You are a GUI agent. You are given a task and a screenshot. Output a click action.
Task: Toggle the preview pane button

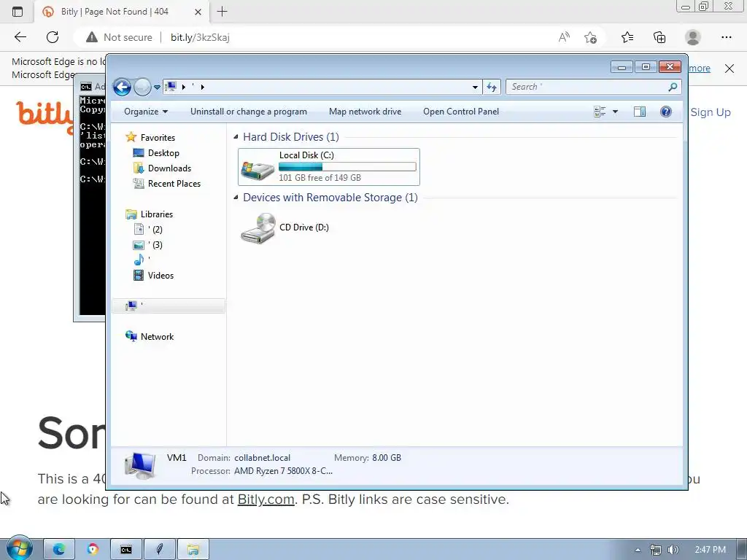(x=640, y=112)
